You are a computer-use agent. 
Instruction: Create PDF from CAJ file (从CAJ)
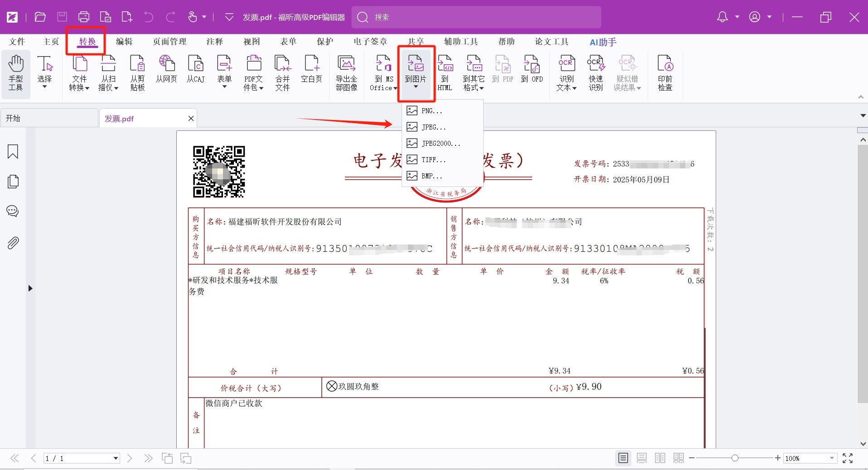tap(195, 69)
